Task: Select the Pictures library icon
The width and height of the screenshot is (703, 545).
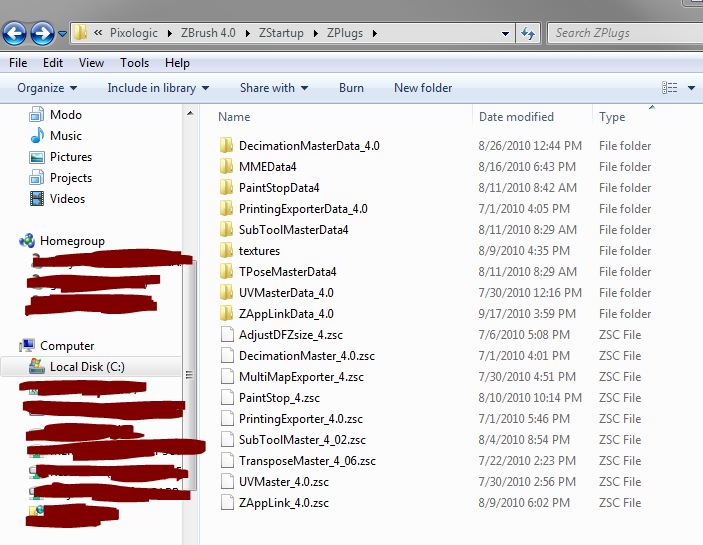Action: click(36, 157)
